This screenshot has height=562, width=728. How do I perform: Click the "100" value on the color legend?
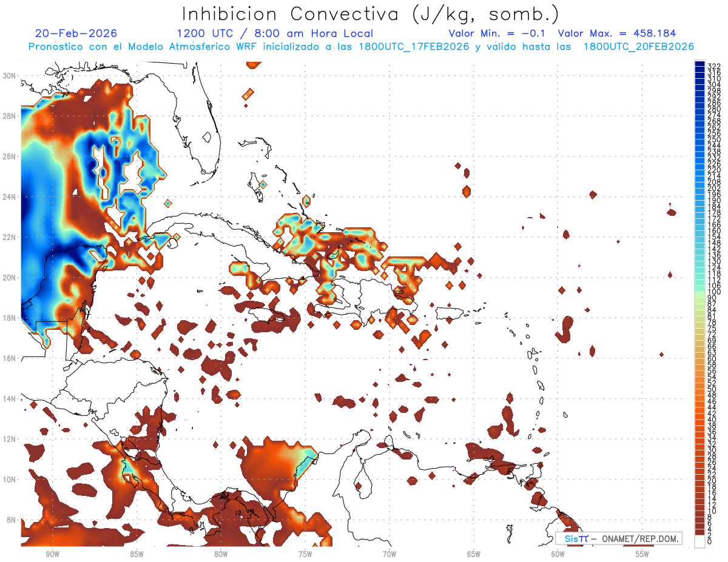(x=713, y=292)
